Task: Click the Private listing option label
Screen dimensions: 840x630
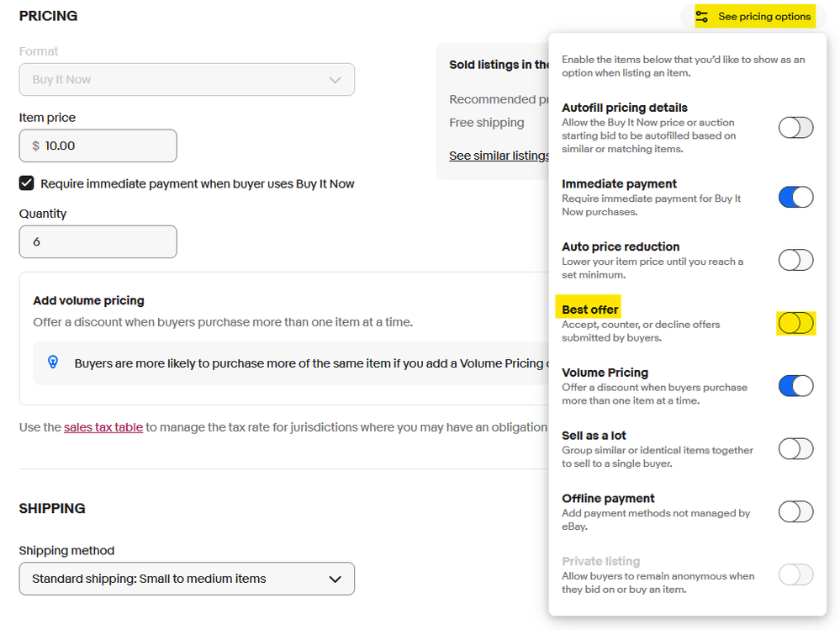Action: coord(601,561)
